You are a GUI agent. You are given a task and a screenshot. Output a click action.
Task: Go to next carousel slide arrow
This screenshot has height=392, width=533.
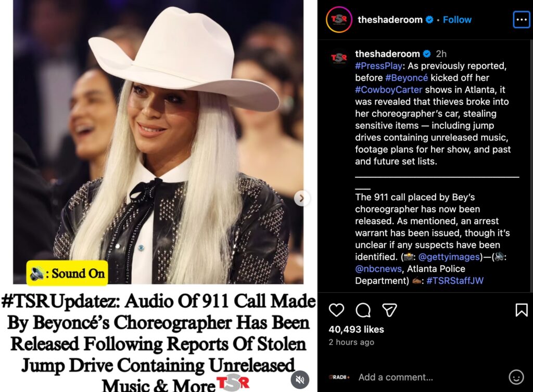tap(301, 198)
